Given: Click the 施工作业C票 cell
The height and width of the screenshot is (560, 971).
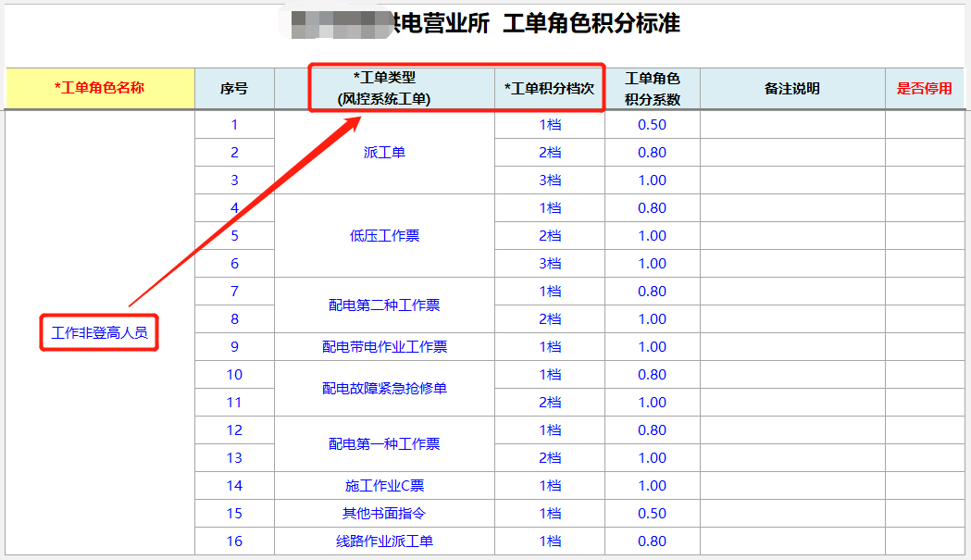Looking at the screenshot, I should pyautogui.click(x=384, y=486).
